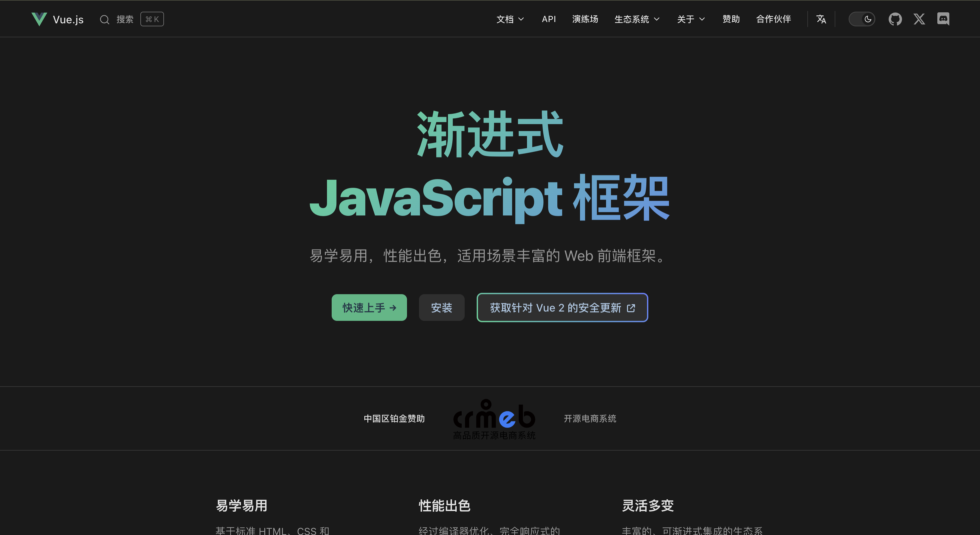This screenshot has width=980, height=535.
Task: Toggle the dark mode appearance switch
Action: [862, 19]
